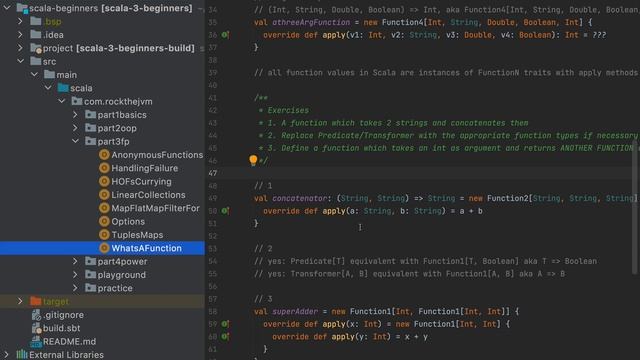Click athreeArgFunction identifier on line 35

click(311, 22)
